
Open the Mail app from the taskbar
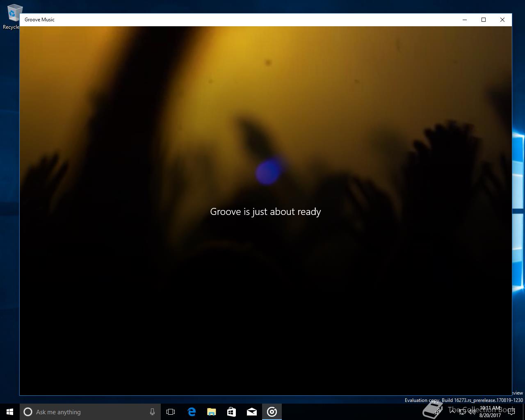[x=252, y=412]
